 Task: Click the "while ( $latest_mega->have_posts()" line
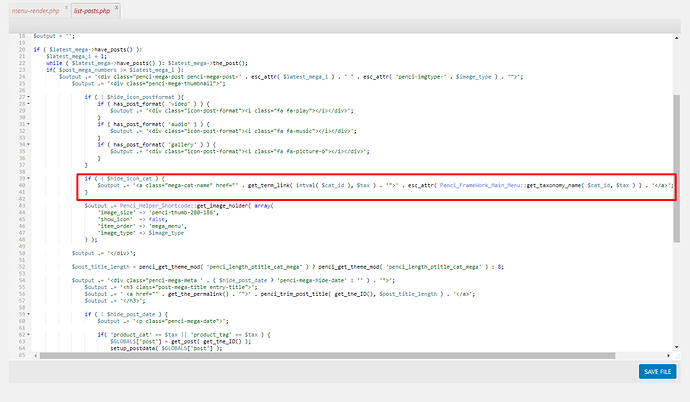[147, 63]
